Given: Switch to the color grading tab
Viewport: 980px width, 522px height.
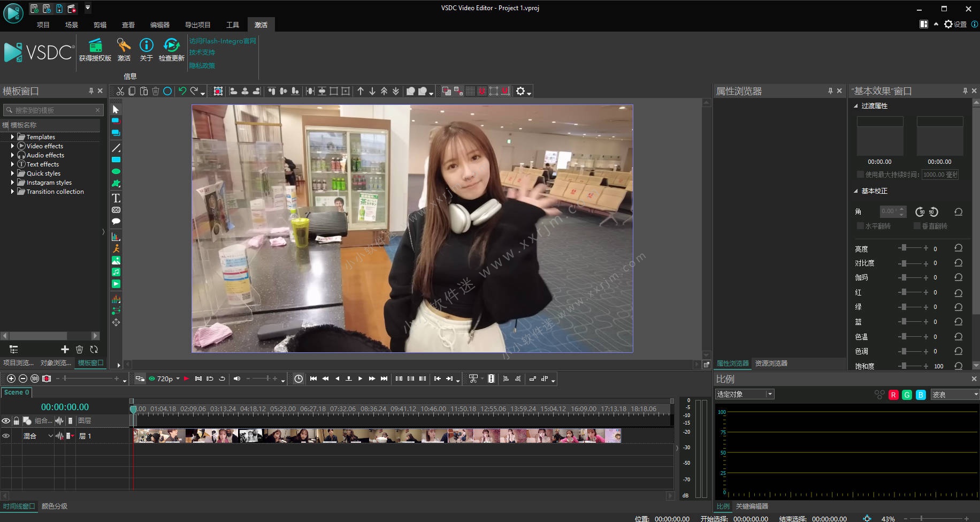Looking at the screenshot, I should coord(55,506).
